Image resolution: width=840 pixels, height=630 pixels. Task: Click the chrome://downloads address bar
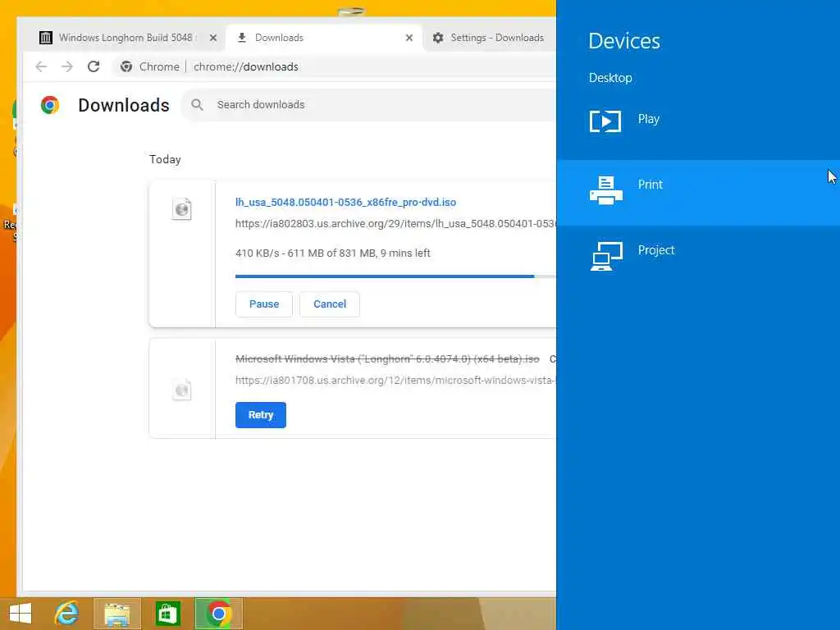pyautogui.click(x=335, y=67)
